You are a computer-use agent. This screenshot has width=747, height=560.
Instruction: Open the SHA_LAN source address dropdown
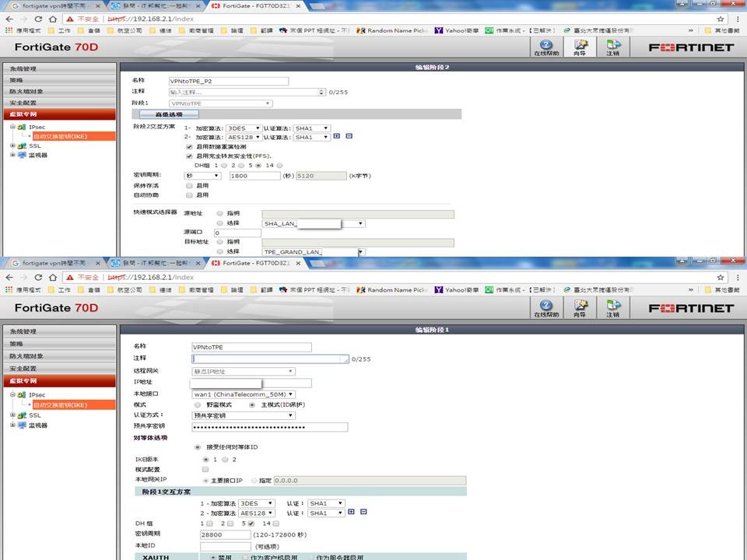click(x=314, y=223)
